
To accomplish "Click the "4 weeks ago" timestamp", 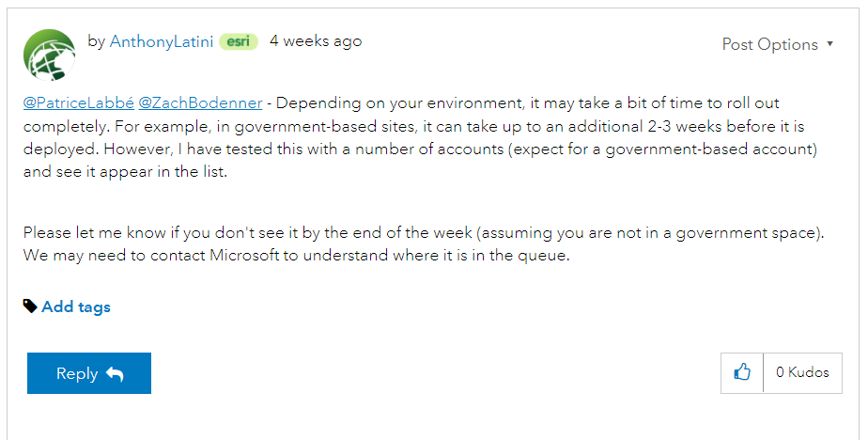I will 315,41.
